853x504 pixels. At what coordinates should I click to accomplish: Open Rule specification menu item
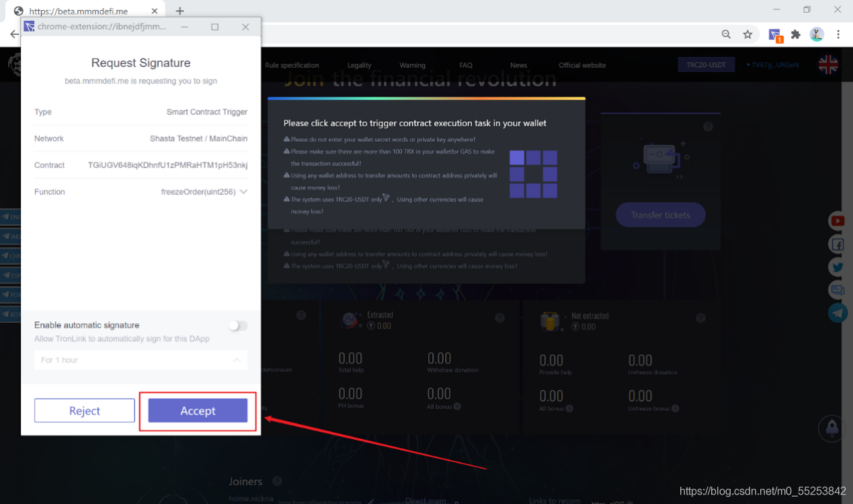coord(292,65)
